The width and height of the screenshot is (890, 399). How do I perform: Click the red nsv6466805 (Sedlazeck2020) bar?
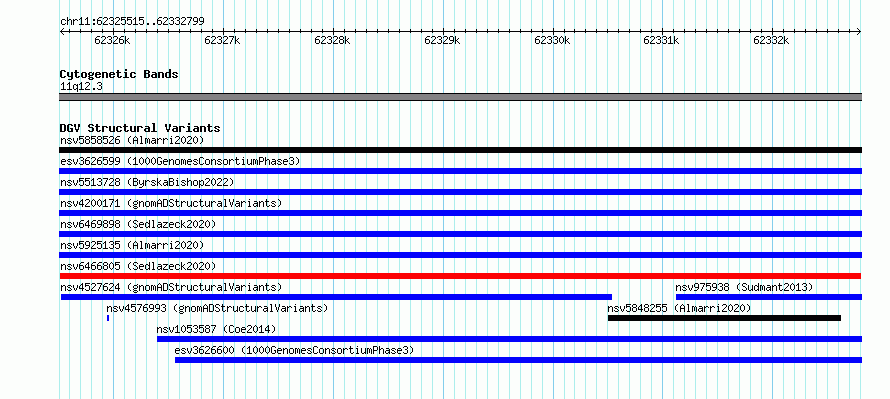point(460,276)
